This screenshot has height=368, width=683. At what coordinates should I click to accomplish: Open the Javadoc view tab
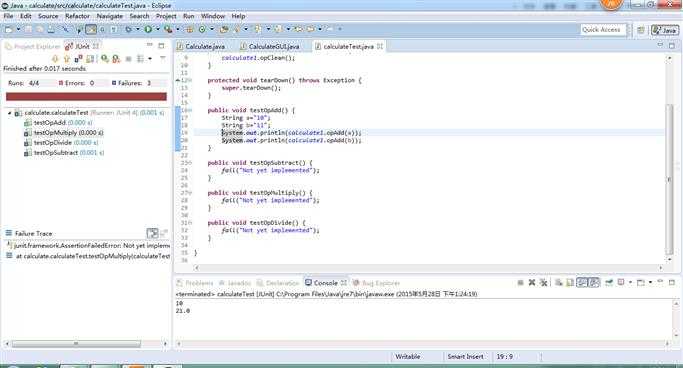[x=235, y=283]
